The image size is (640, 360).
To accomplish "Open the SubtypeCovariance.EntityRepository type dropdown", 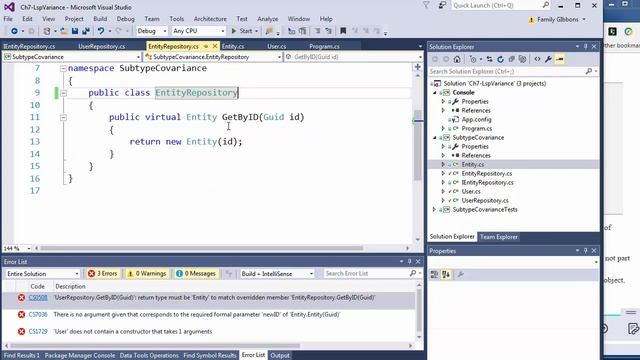I will [x=213, y=57].
